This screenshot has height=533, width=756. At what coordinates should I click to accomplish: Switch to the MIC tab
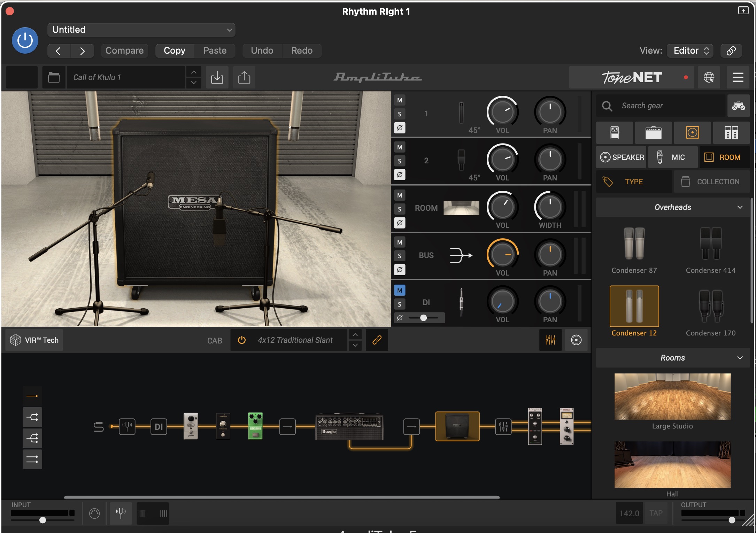coord(672,157)
